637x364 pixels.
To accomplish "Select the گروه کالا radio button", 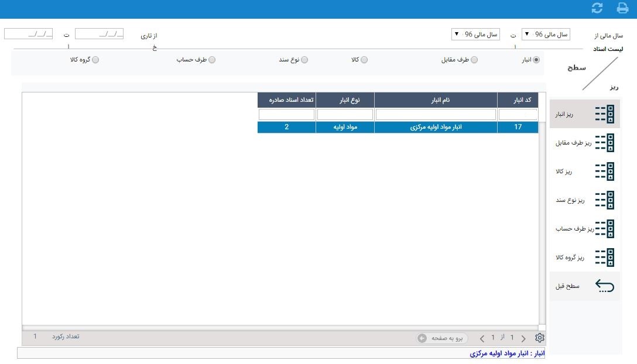I will click(x=96, y=60).
